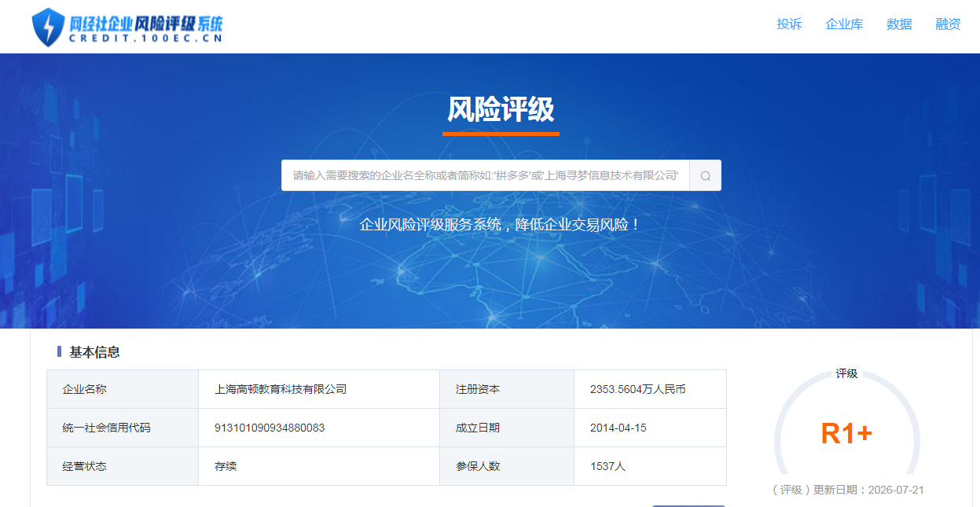Click the rating update date text

coord(848,490)
